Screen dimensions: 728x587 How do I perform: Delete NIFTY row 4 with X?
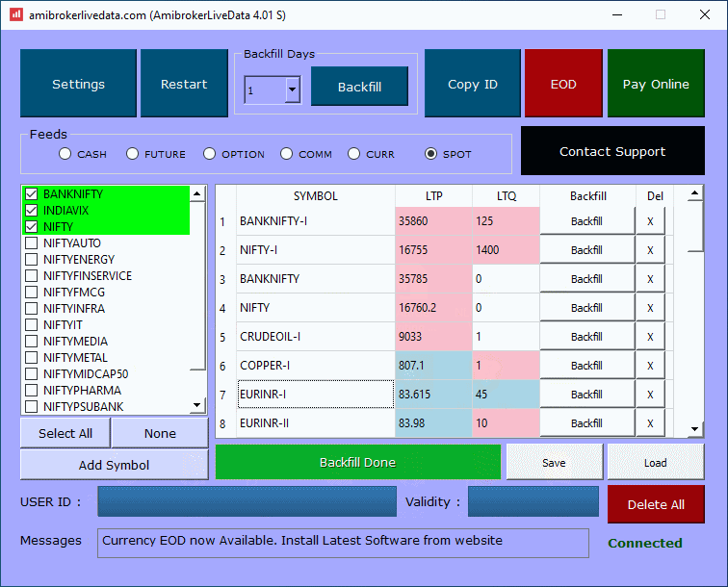coord(650,307)
